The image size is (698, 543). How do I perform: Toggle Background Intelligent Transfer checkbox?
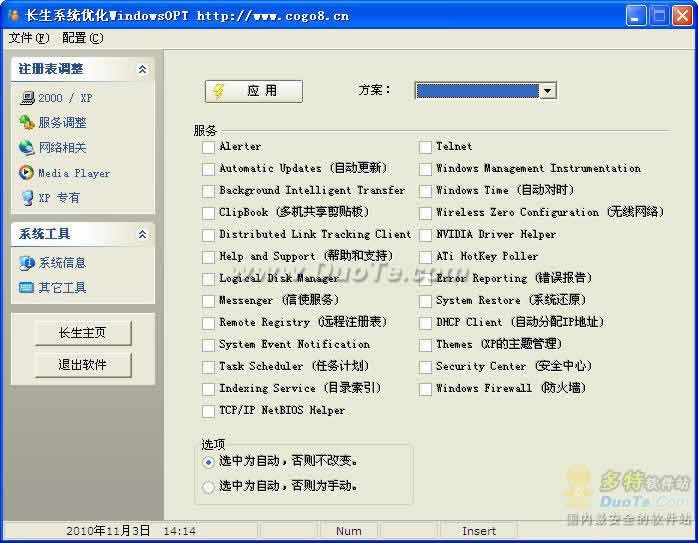(208, 191)
